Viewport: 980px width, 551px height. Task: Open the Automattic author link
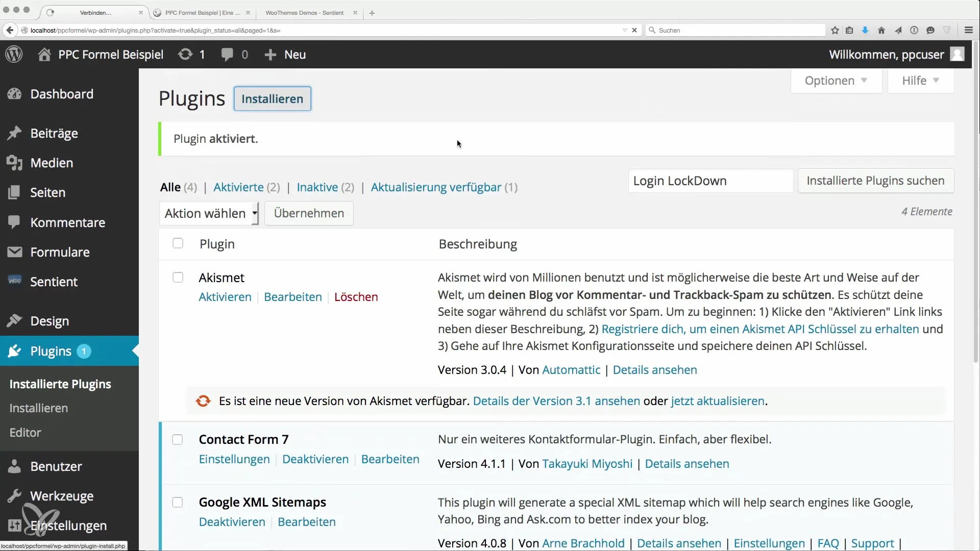(x=571, y=370)
